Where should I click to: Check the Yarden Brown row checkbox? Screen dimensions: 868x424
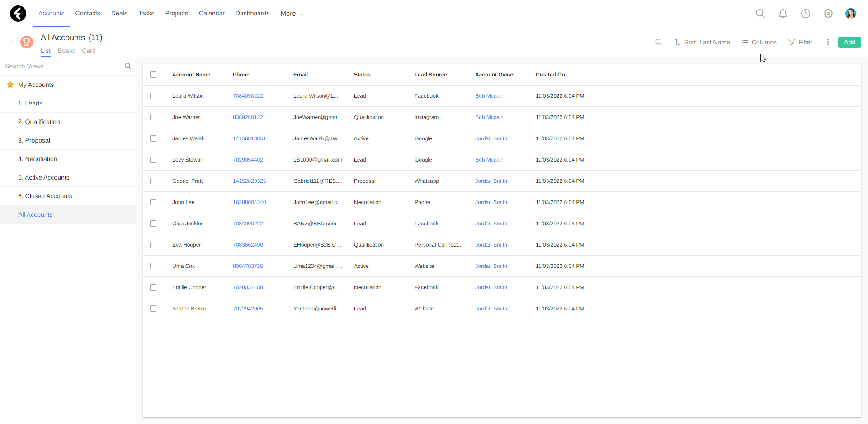pos(153,309)
